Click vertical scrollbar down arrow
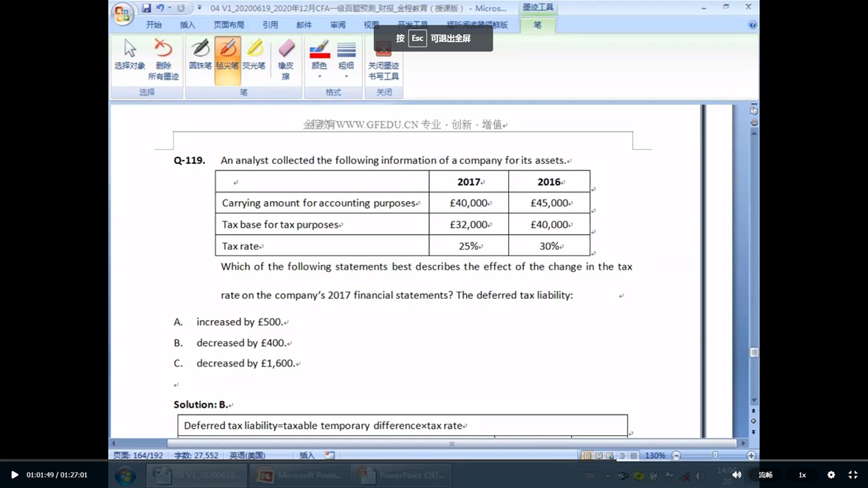The image size is (868, 488). 754,400
